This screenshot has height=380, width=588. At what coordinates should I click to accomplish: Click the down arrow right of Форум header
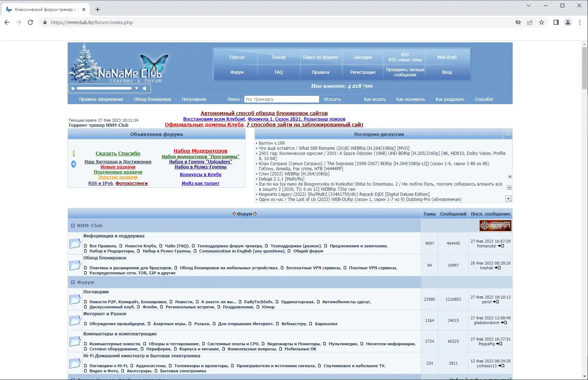point(255,214)
